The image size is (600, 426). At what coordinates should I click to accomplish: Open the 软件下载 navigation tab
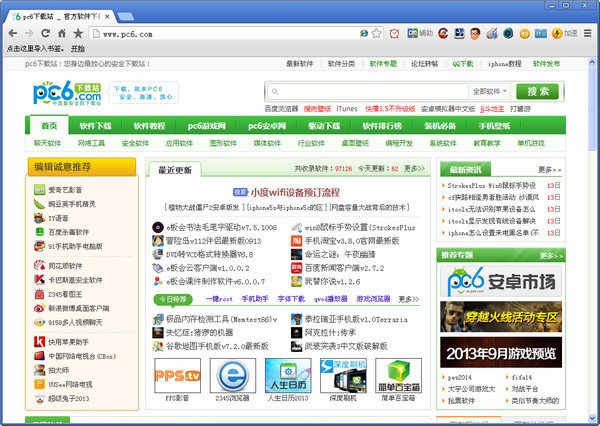tap(95, 126)
